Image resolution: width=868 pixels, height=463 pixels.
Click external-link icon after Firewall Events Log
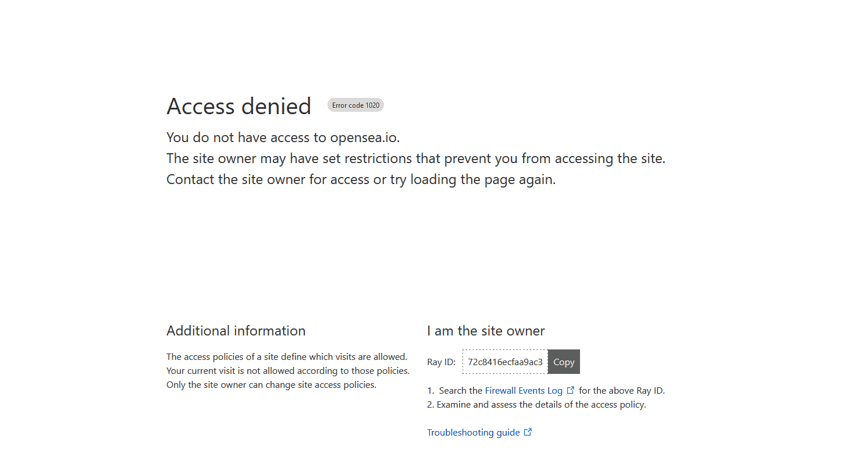coord(571,390)
